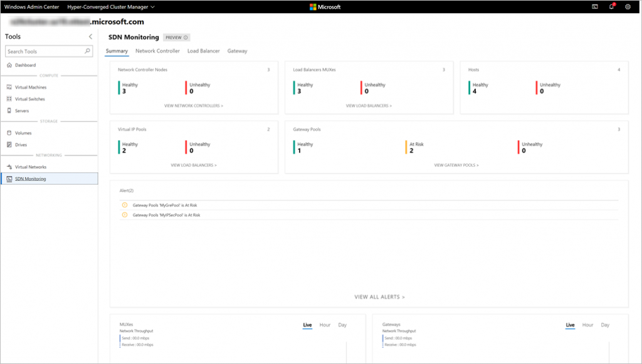Select Day view for Gateways chart

point(605,325)
